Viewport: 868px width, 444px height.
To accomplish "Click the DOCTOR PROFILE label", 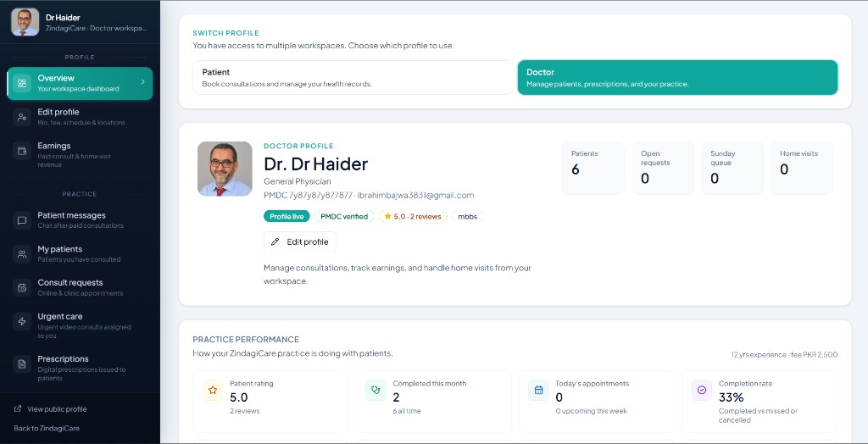I will click(299, 146).
